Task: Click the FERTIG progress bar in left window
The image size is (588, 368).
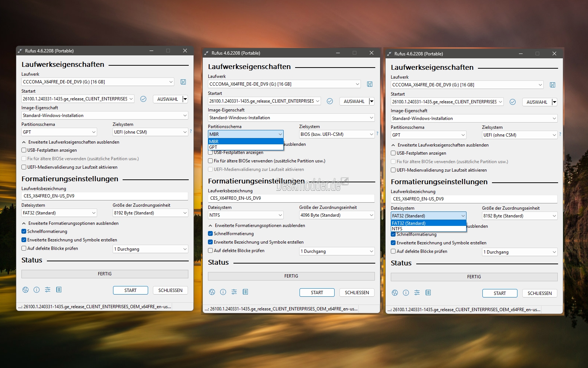Action: (105, 274)
